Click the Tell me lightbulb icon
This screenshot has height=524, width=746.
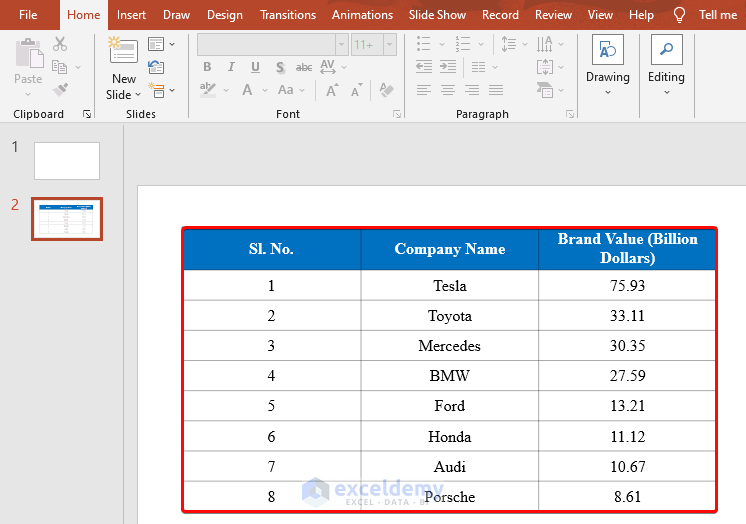(680, 15)
